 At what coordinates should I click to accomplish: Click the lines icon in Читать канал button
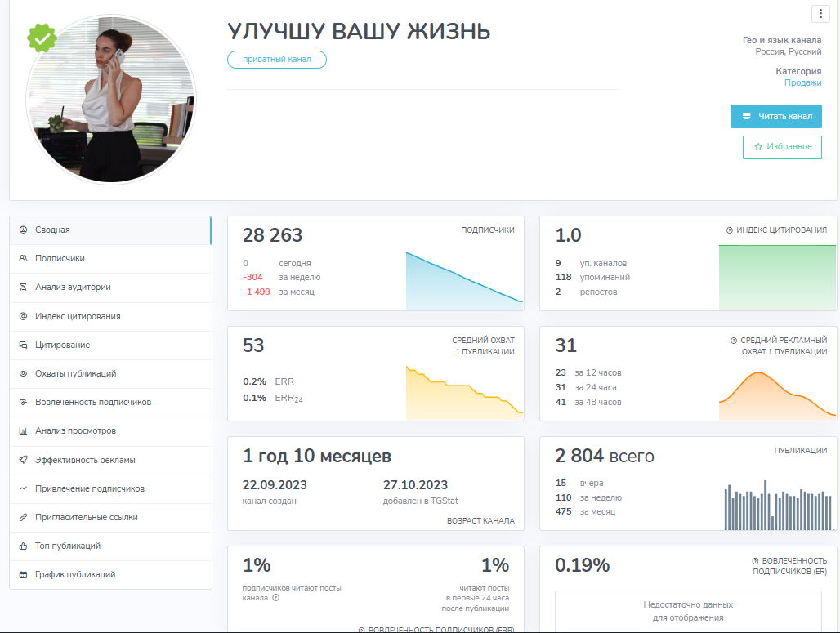click(746, 116)
